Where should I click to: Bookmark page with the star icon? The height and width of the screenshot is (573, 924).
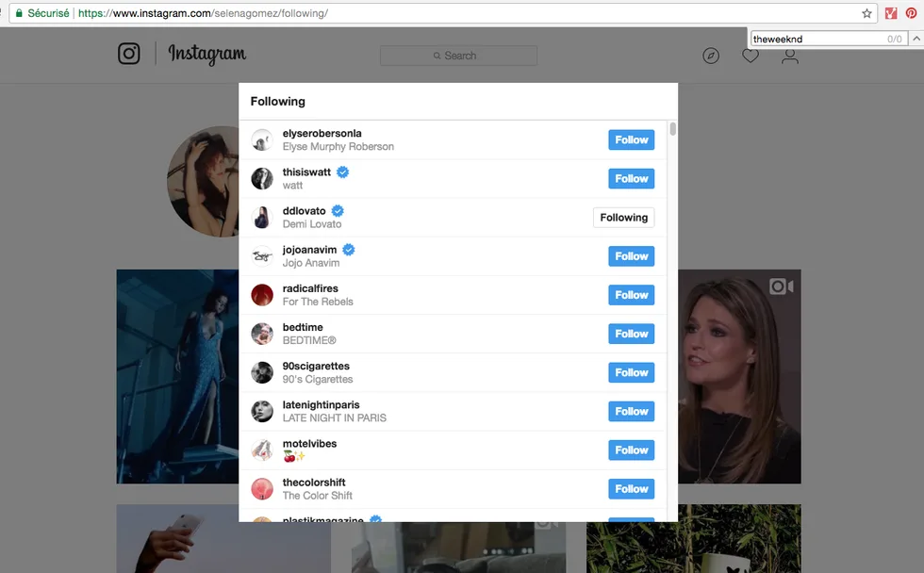point(866,13)
